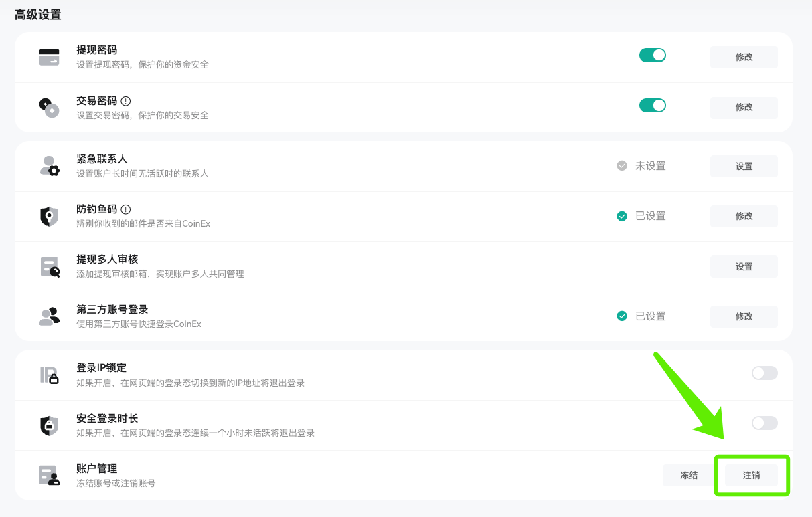The width and height of the screenshot is (812, 517).
Task: Click the 交易密码 lock icon
Action: point(50,107)
